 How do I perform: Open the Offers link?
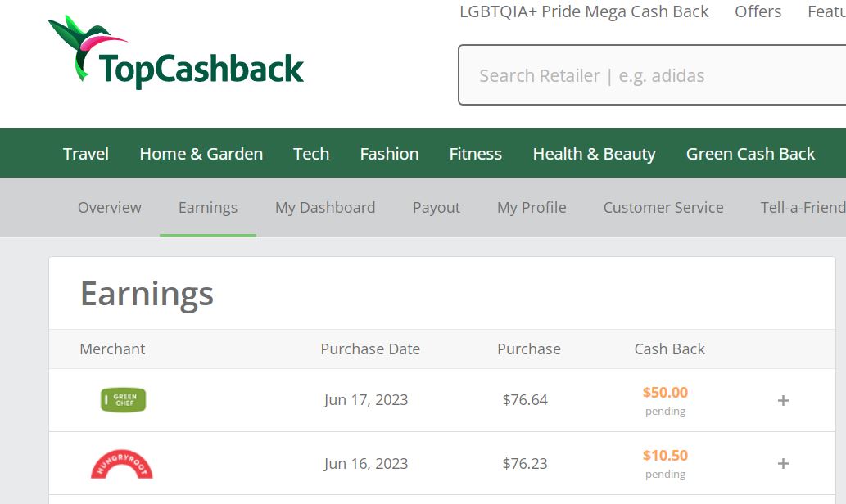(x=758, y=11)
